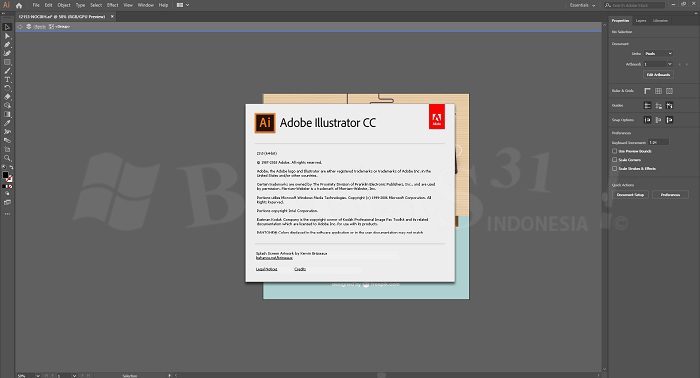Activate the Eyedropper tool
This screenshot has width=700, height=378.
[7, 123]
